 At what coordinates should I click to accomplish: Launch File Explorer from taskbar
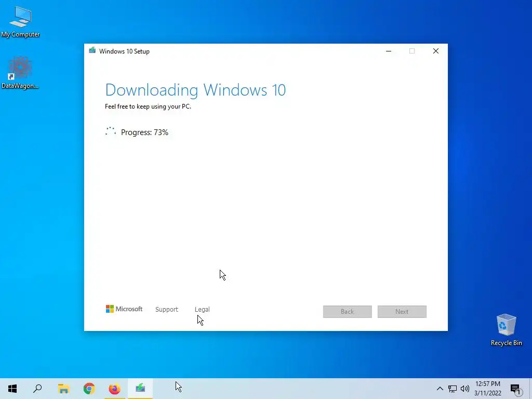click(x=63, y=389)
